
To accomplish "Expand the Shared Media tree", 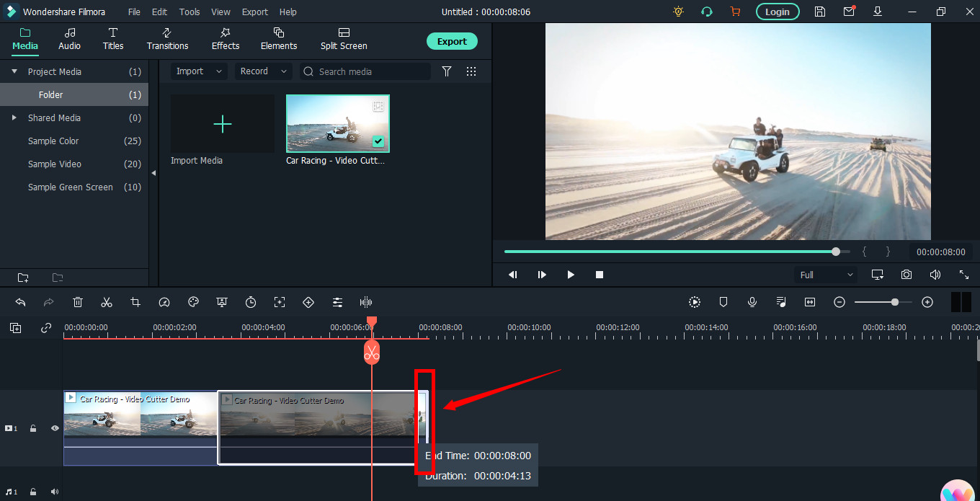I will [14, 118].
